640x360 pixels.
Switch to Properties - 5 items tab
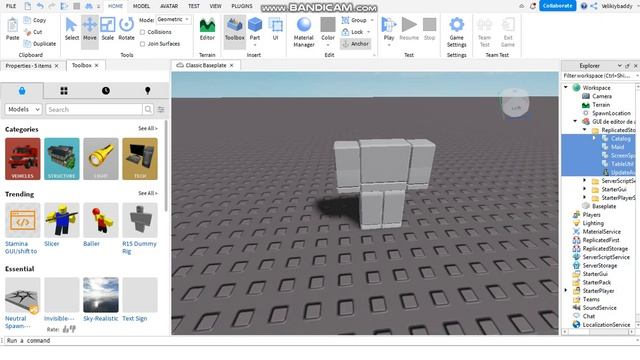tap(28, 66)
